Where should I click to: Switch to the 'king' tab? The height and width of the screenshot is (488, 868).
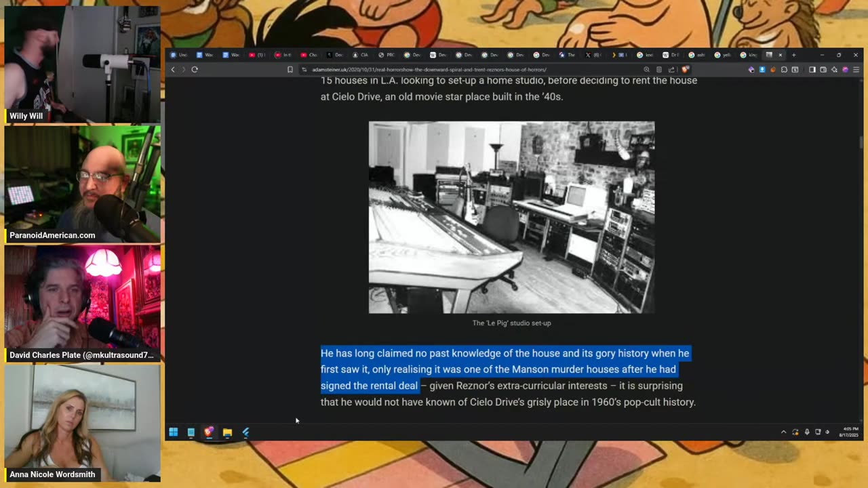749,55
